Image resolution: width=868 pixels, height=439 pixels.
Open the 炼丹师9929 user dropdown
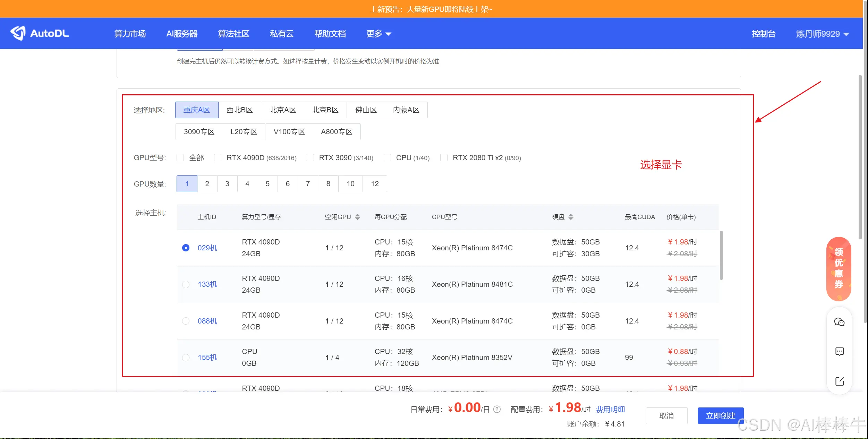(822, 34)
